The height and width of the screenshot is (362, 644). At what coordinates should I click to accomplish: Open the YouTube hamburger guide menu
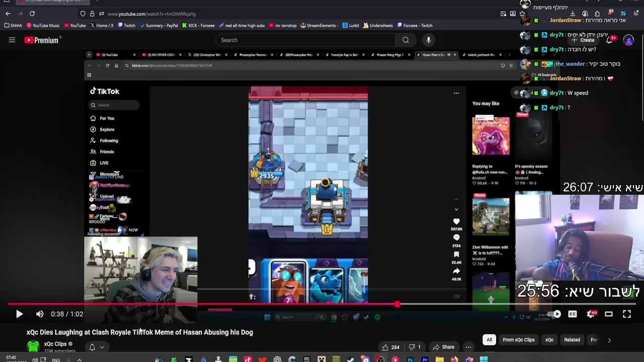coord(12,40)
